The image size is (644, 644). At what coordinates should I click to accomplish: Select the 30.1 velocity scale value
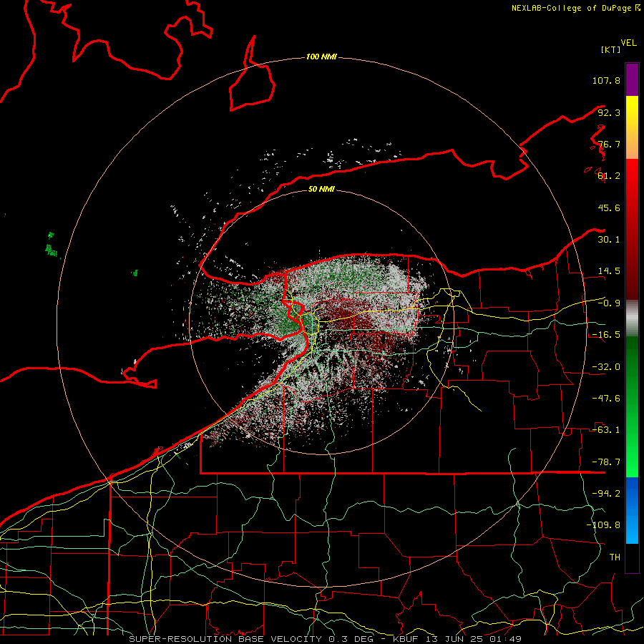tap(609, 240)
